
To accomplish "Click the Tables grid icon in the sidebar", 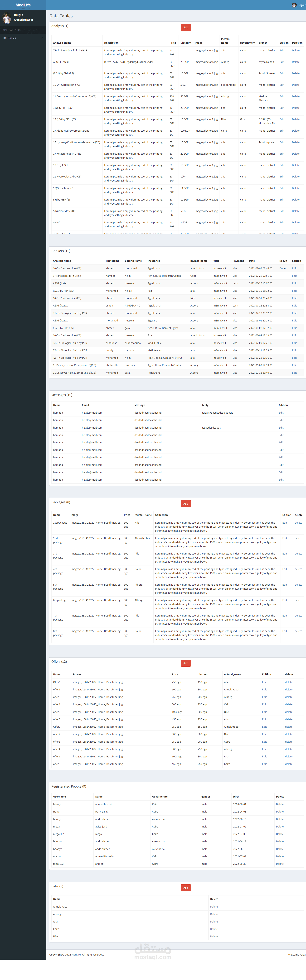I will tap(5, 38).
